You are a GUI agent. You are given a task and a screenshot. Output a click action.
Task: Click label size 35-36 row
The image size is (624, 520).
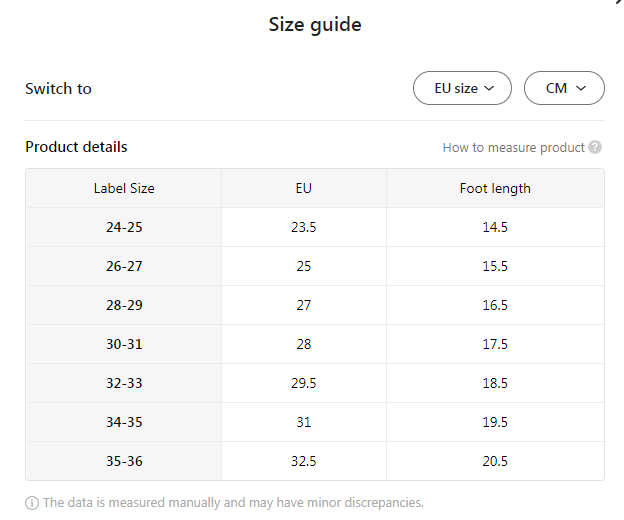(x=124, y=461)
